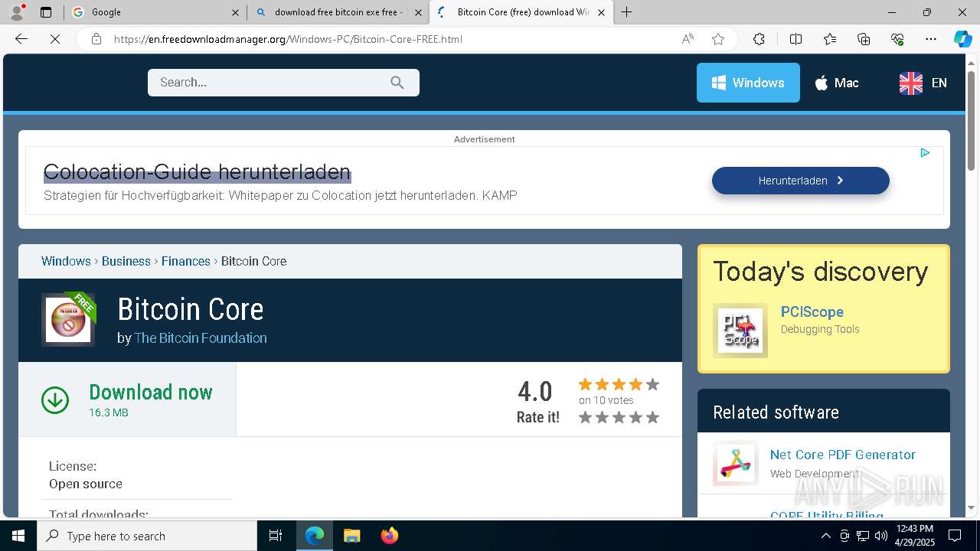Add this page to favorites star
980x551 pixels.
point(718,39)
